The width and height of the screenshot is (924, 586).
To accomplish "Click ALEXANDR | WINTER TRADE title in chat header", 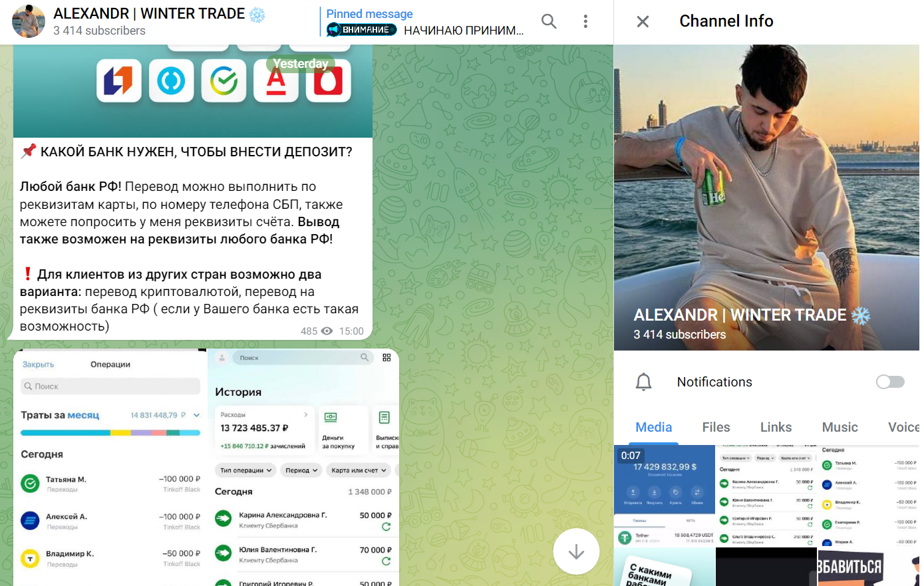I will (149, 14).
